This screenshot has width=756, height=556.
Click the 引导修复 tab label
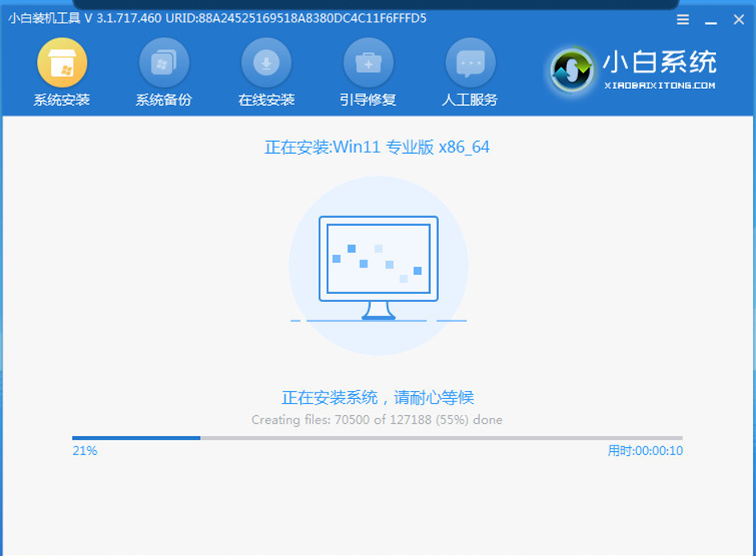tap(368, 100)
